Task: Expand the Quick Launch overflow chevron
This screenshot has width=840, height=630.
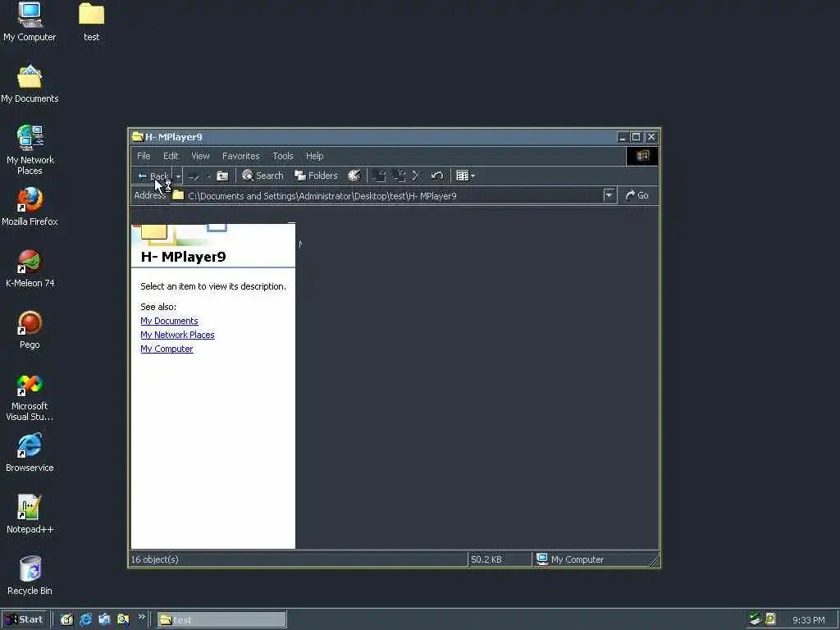Action: [141, 617]
